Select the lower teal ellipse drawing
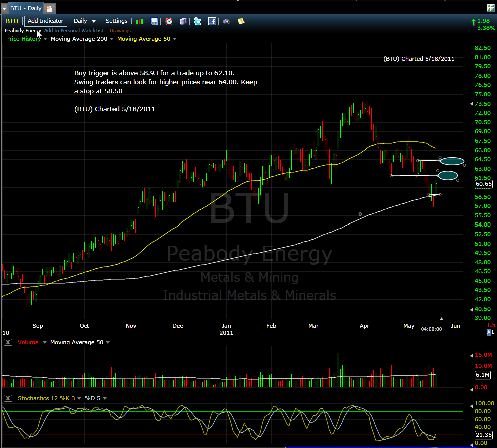The width and height of the screenshot is (497, 448). 448,176
